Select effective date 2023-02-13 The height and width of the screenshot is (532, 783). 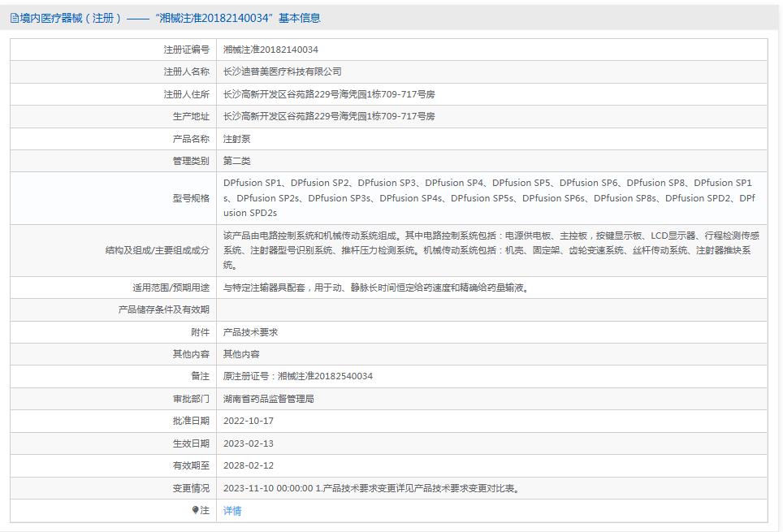pyautogui.click(x=249, y=443)
